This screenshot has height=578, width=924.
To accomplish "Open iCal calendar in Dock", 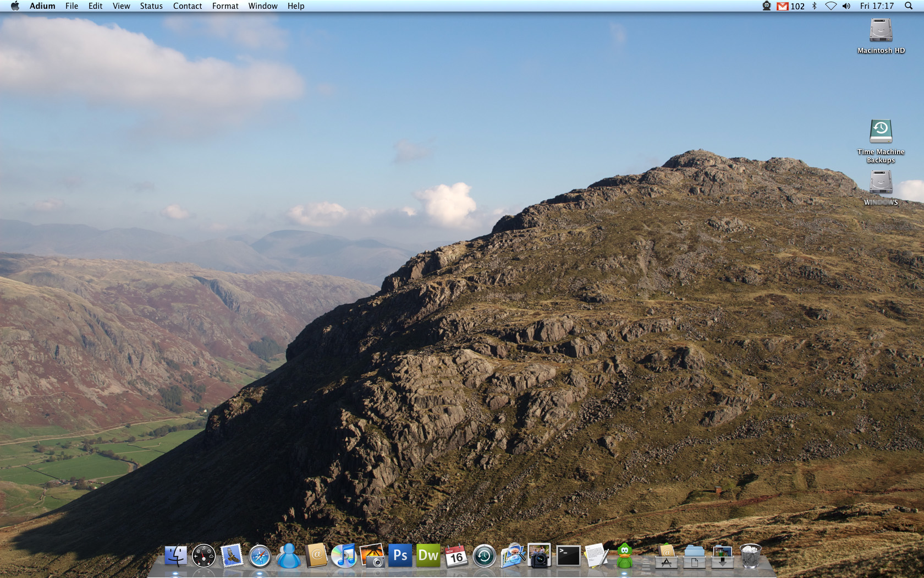I will (456, 556).
